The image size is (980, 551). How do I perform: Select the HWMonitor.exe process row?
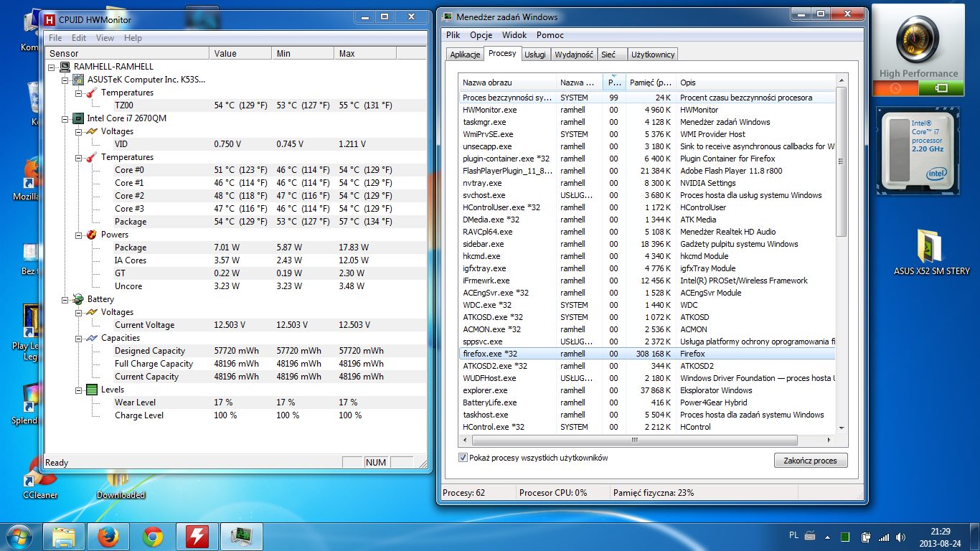[x=647, y=110]
